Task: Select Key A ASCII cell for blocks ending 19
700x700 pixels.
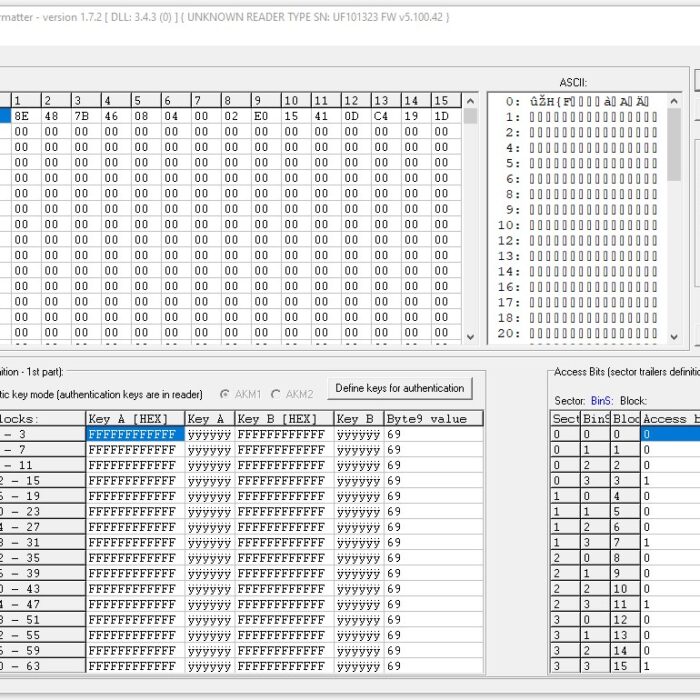Action: pyautogui.click(x=209, y=496)
